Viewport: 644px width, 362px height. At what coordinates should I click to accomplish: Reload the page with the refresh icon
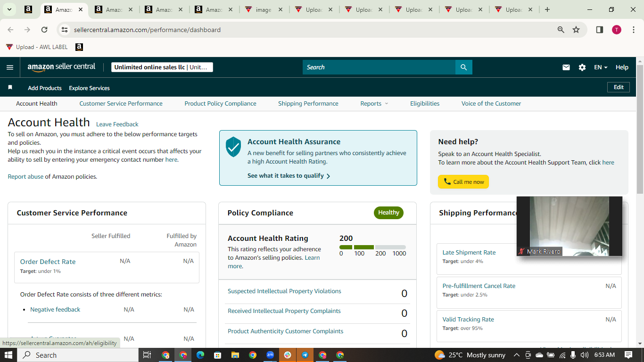[44, 30]
